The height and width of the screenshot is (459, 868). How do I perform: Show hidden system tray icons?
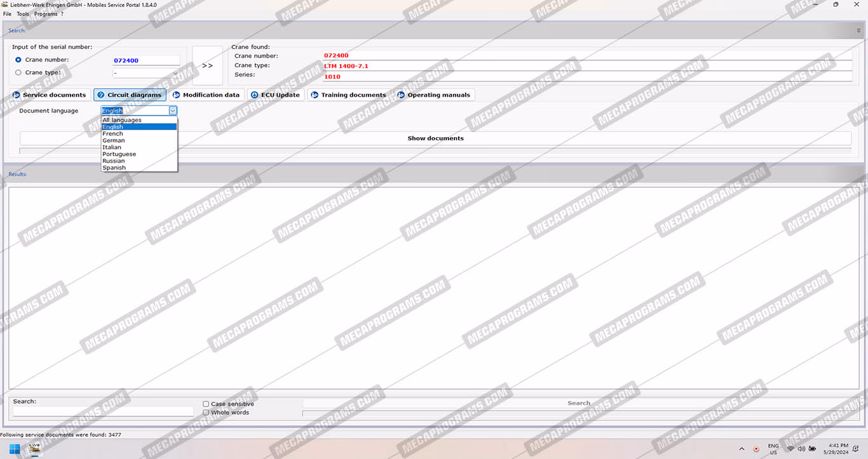(x=742, y=449)
